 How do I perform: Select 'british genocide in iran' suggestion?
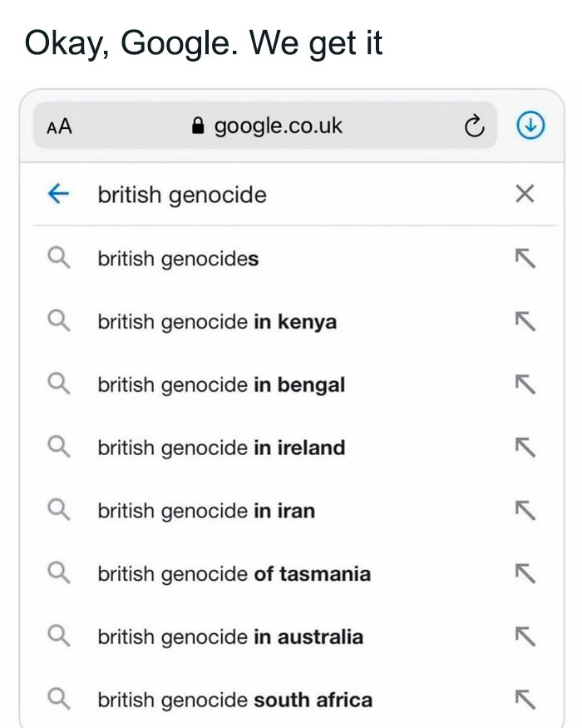[206, 511]
